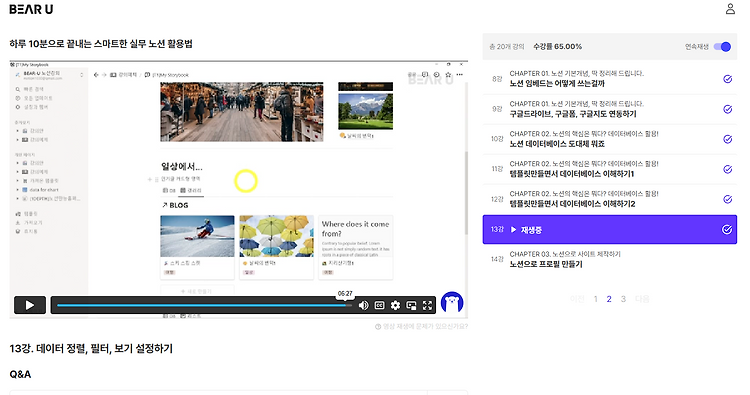Open lecture 12강 템플릿만들면서 데이터베이스 이해하기2
The width and height of the screenshot is (750, 395).
tap(609, 199)
